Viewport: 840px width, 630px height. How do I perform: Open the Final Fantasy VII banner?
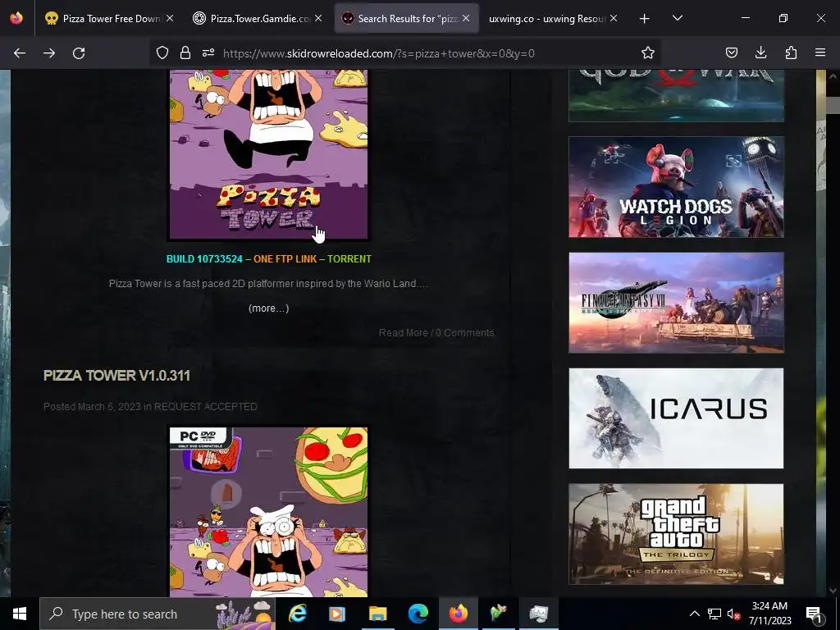click(676, 303)
